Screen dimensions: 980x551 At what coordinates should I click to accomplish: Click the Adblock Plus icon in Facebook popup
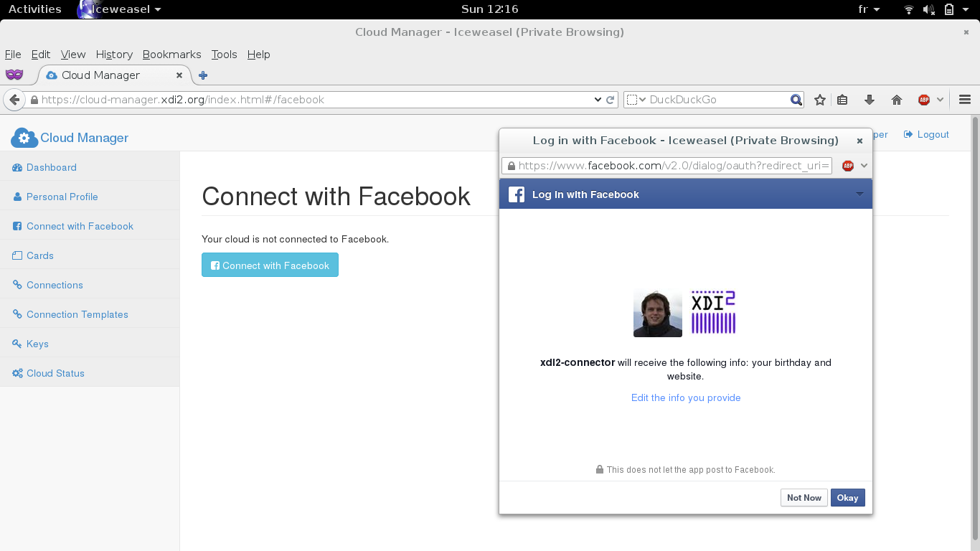(x=848, y=166)
